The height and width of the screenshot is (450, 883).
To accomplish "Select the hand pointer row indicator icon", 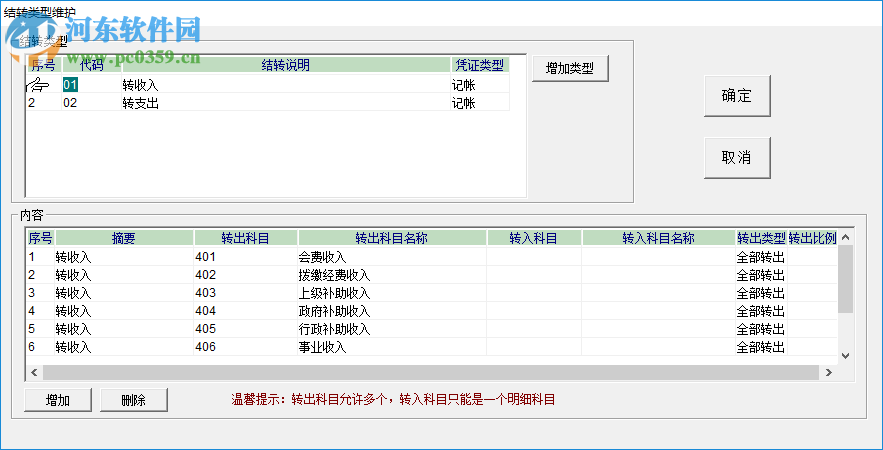I will 38,85.
